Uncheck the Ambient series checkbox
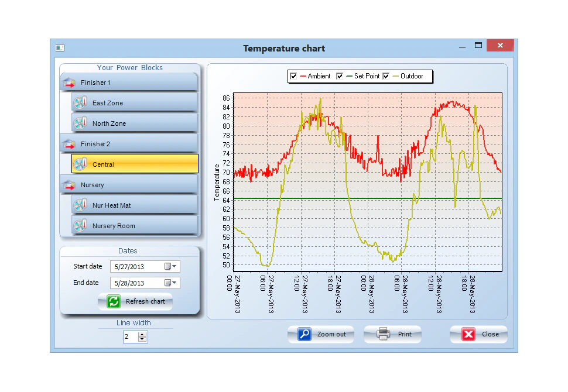 pos(293,75)
